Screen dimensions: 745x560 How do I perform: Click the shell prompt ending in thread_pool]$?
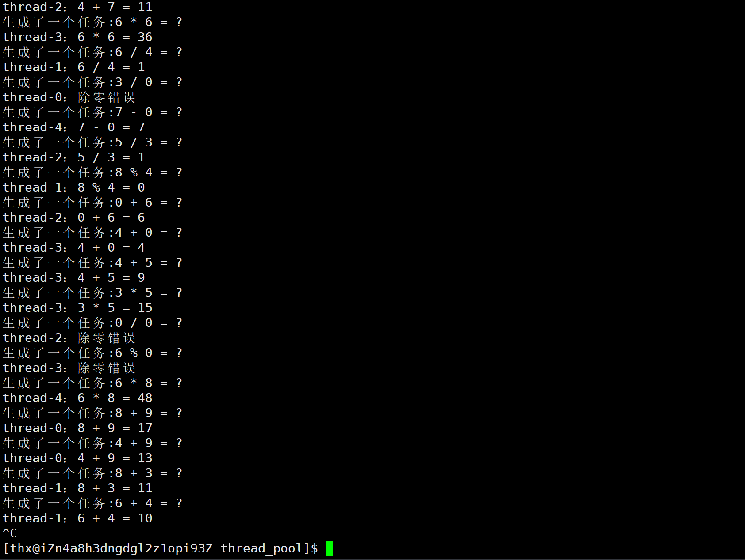160,548
